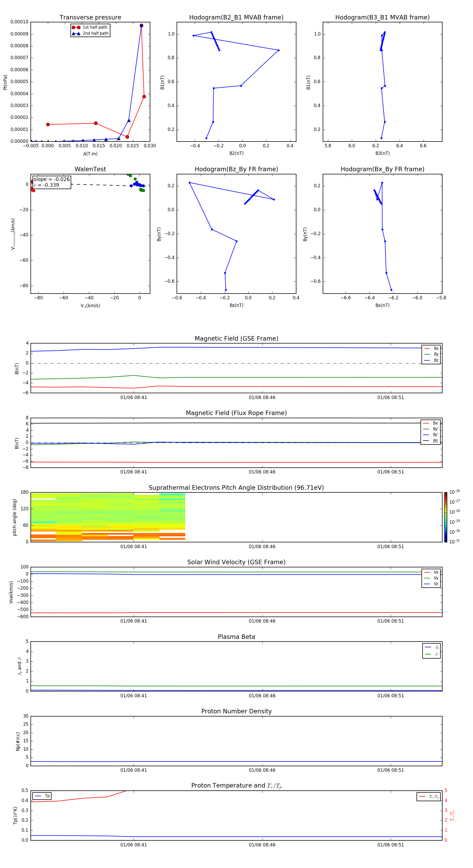Click the 'By' entry in GSE legend
Viewport: 473px width, 868px height.
point(431,354)
